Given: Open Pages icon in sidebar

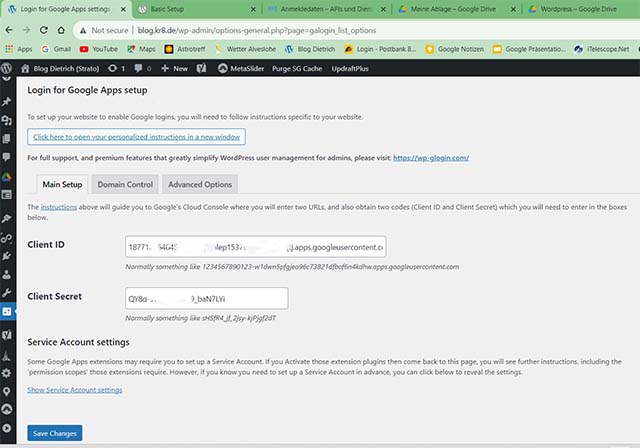Looking at the screenshot, I should pyautogui.click(x=7, y=139).
